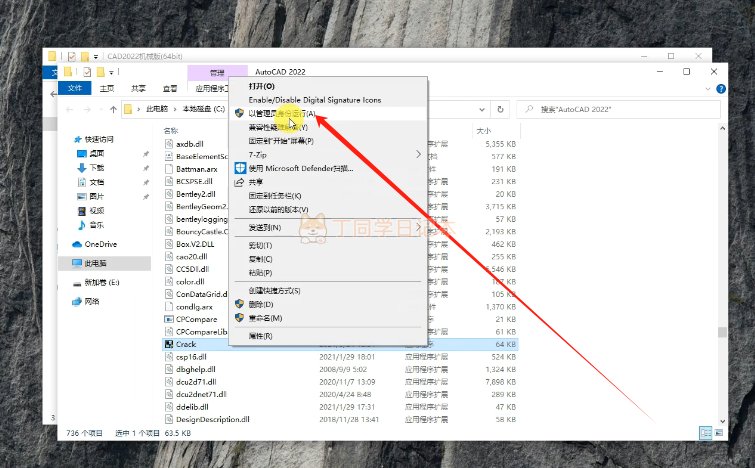Click 此电脑 in the address breadcrumb
755x468 pixels.
click(x=157, y=109)
